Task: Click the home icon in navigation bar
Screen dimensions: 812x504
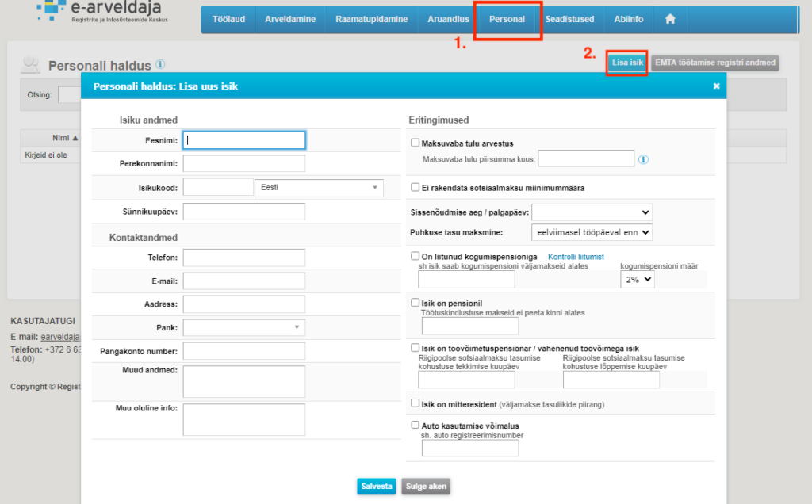Action: (670, 19)
